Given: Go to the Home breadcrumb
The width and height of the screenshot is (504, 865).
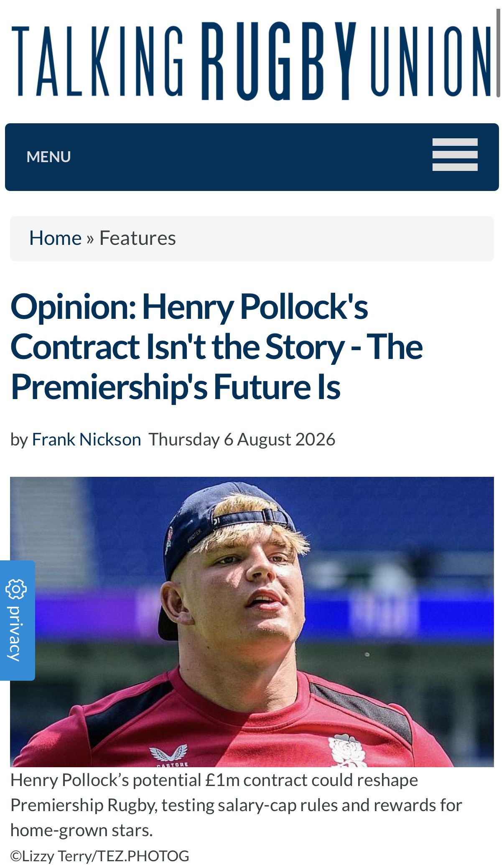Looking at the screenshot, I should pos(55,238).
